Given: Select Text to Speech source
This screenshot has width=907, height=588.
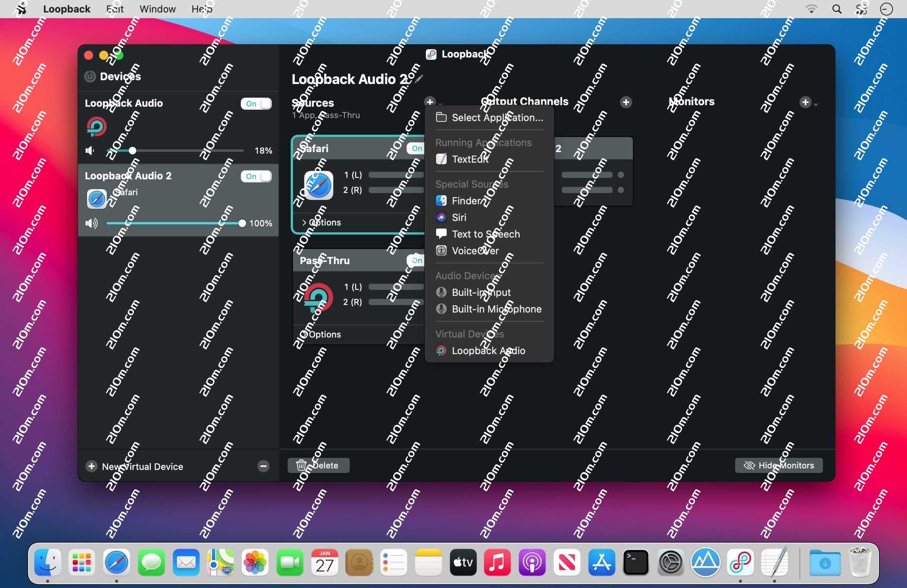Looking at the screenshot, I should pos(489,234).
